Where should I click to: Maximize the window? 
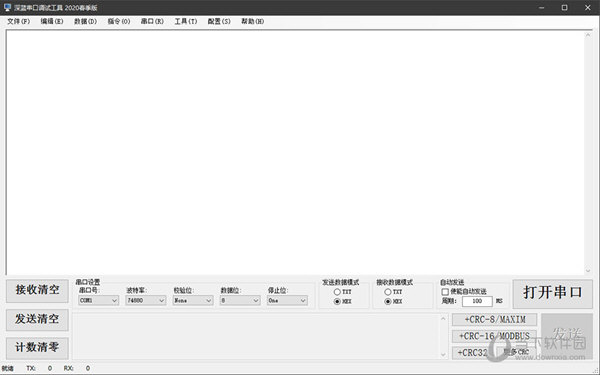pyautogui.click(x=564, y=8)
